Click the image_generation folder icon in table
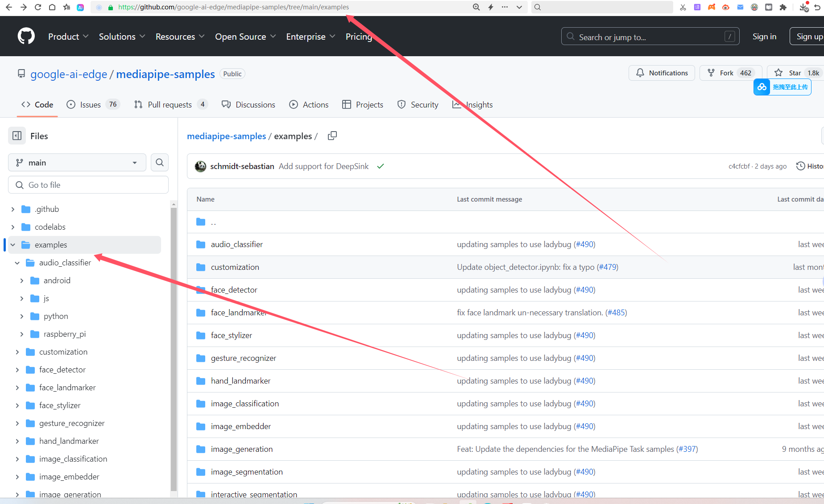The height and width of the screenshot is (504, 824). click(201, 449)
